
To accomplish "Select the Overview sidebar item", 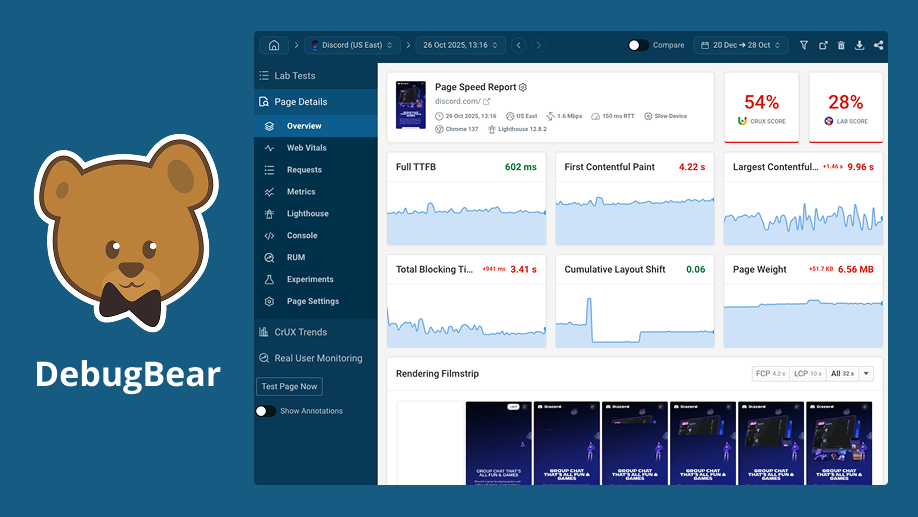I will pyautogui.click(x=316, y=126).
